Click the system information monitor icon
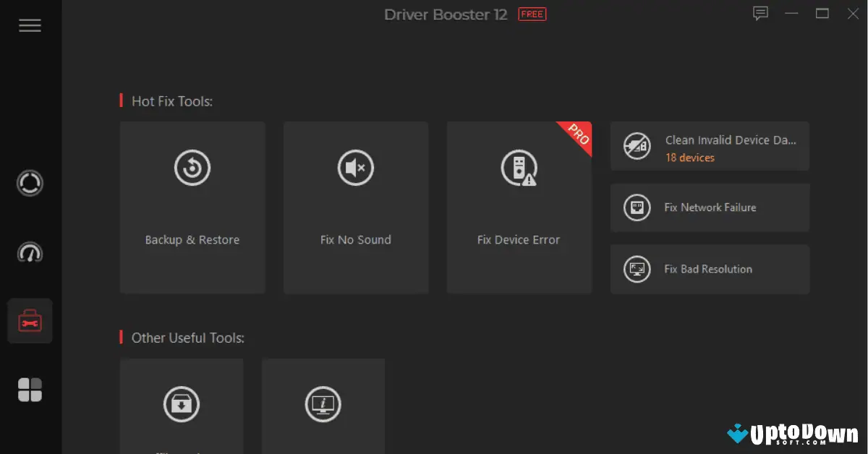868x454 pixels. click(323, 404)
